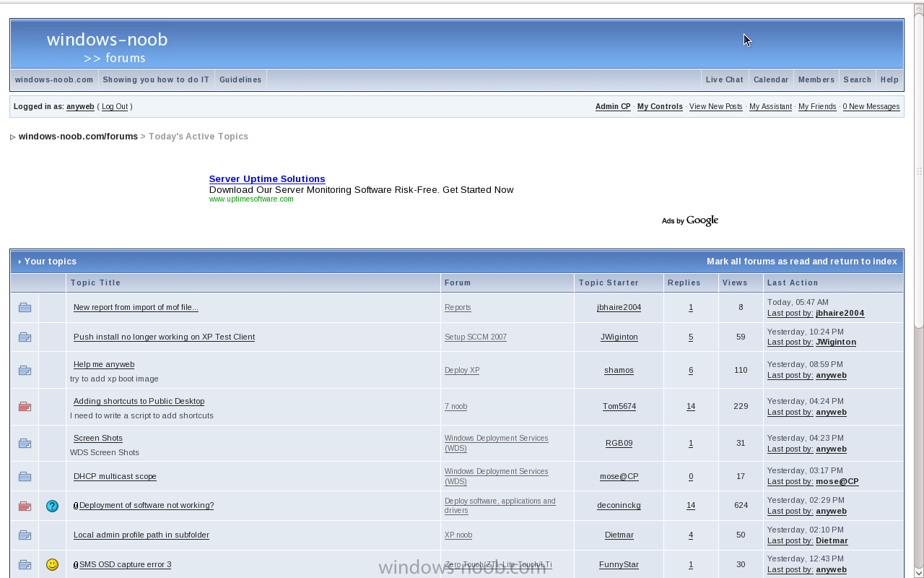
Task: Click Server Uptime Solutions ad headline
Action: coord(267,179)
